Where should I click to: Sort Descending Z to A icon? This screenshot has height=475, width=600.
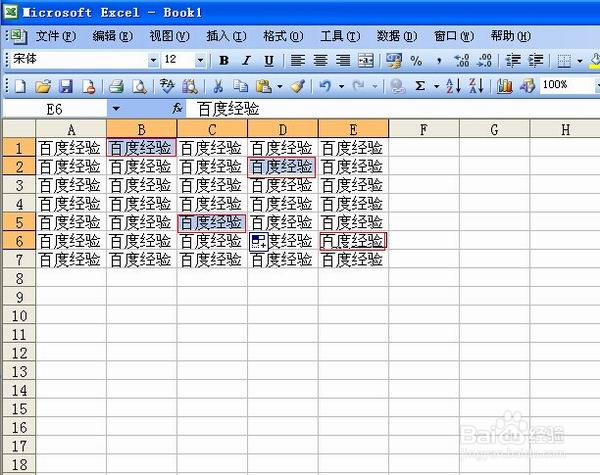(476, 86)
